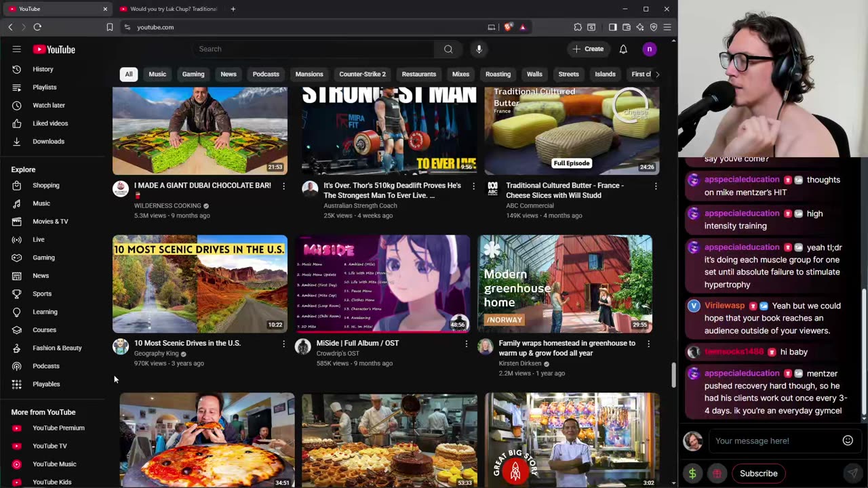Open more options for greenhouse homestead video
Viewport: 868px width, 488px height.
[x=648, y=344]
